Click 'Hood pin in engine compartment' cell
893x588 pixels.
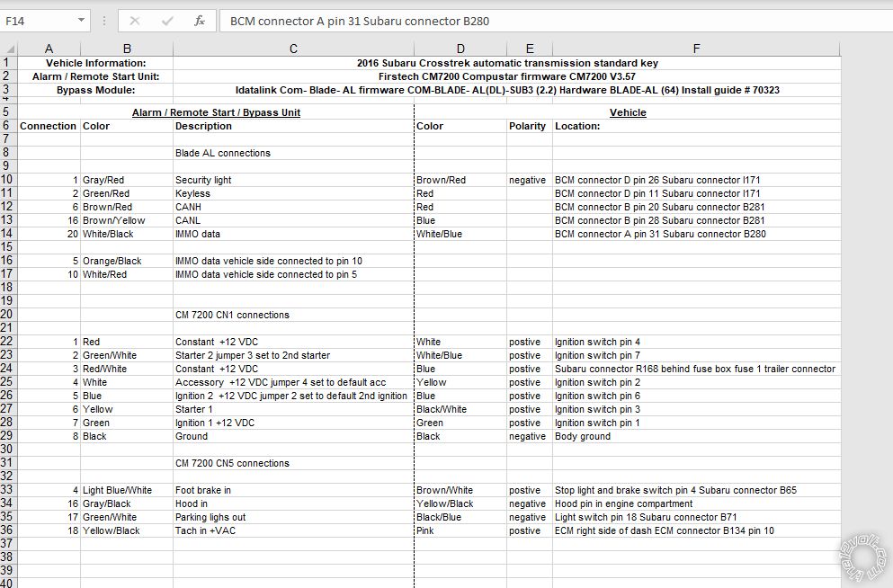[x=697, y=503]
